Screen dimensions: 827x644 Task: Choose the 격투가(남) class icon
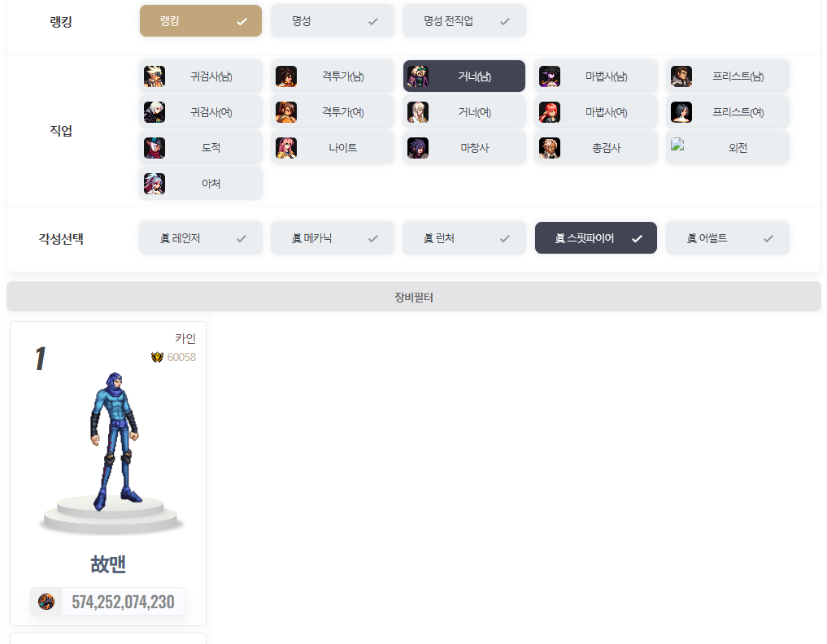tap(286, 76)
